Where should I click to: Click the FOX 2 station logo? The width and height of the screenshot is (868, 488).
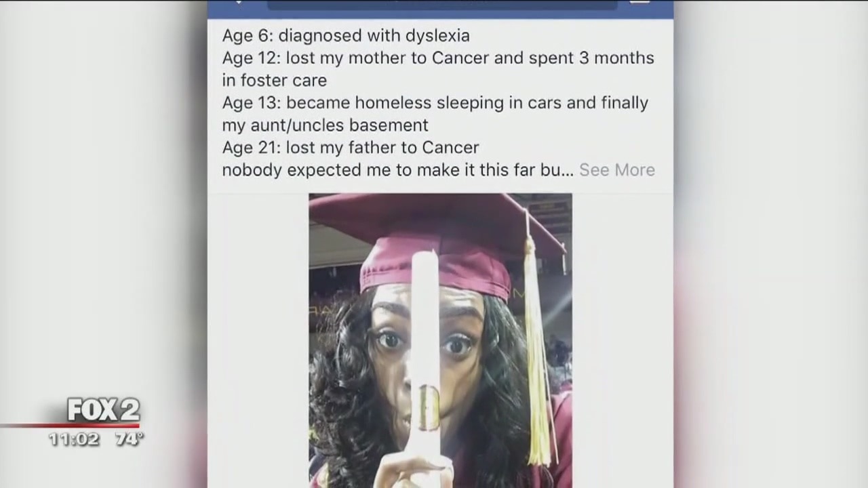pyautogui.click(x=103, y=409)
